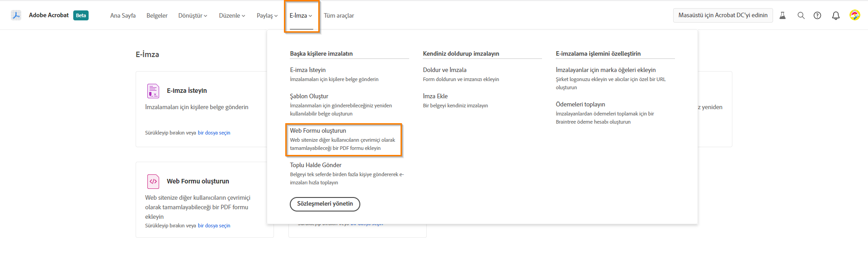Click the Web Formu oluşturun card title
The width and height of the screenshot is (868, 255).
pyautogui.click(x=198, y=181)
